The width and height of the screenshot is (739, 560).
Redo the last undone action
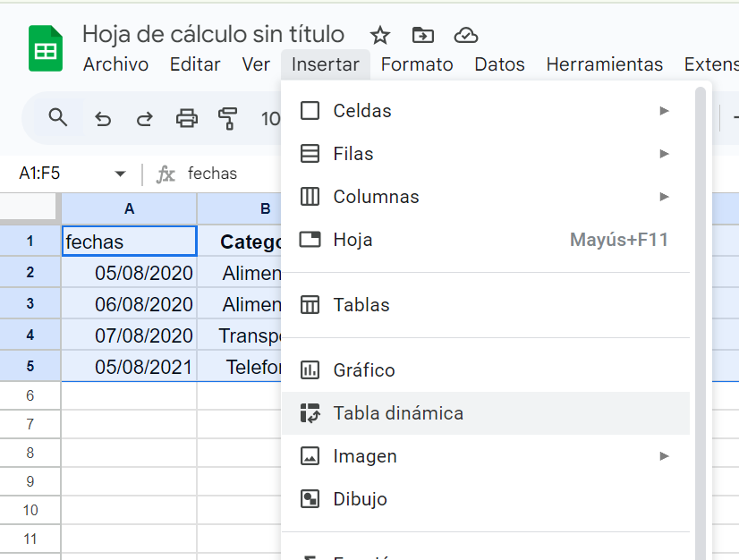point(144,118)
